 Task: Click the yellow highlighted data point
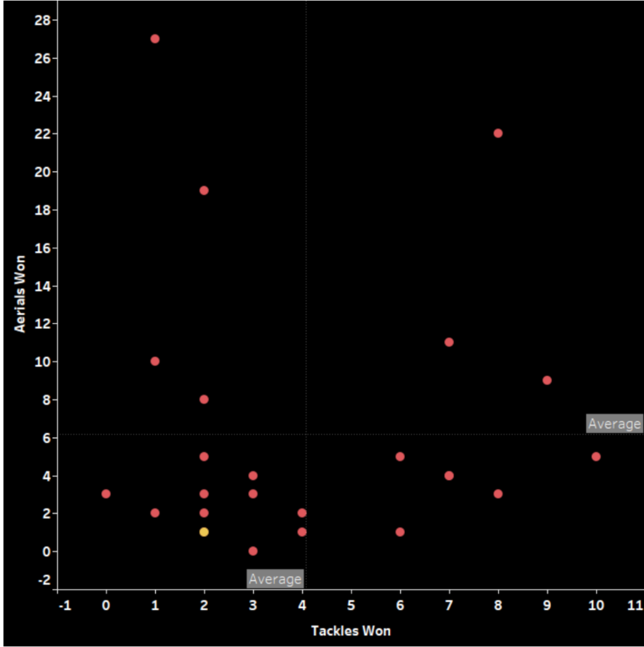pos(204,532)
